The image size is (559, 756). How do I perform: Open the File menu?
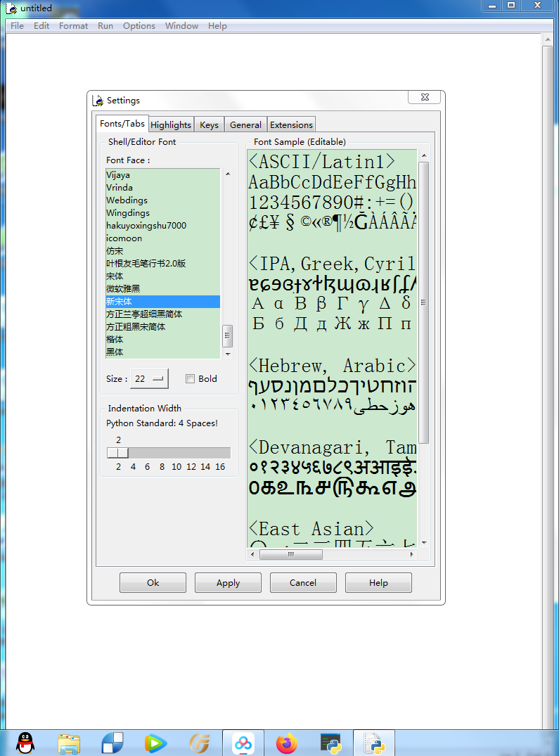coord(17,25)
